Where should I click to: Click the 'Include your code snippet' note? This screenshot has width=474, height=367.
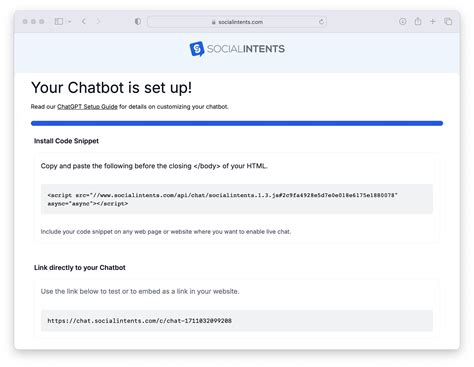166,232
